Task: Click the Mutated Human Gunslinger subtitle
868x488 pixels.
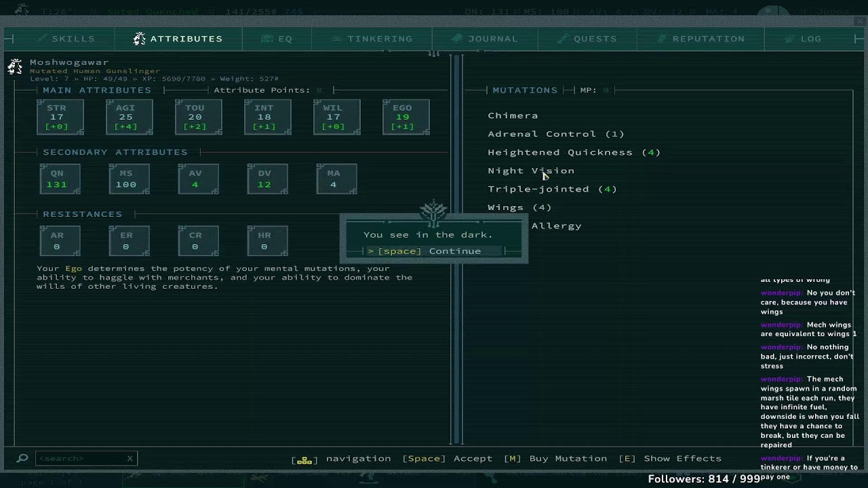Action: (x=95, y=71)
